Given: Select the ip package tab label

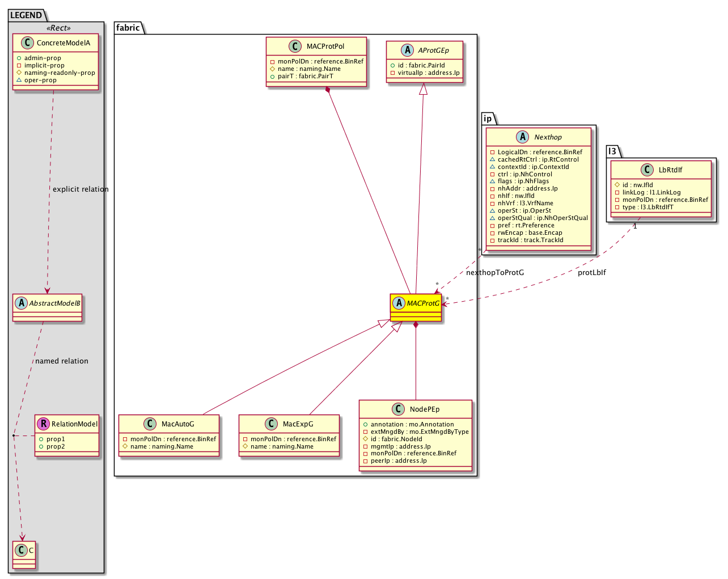Looking at the screenshot, I should [488, 119].
